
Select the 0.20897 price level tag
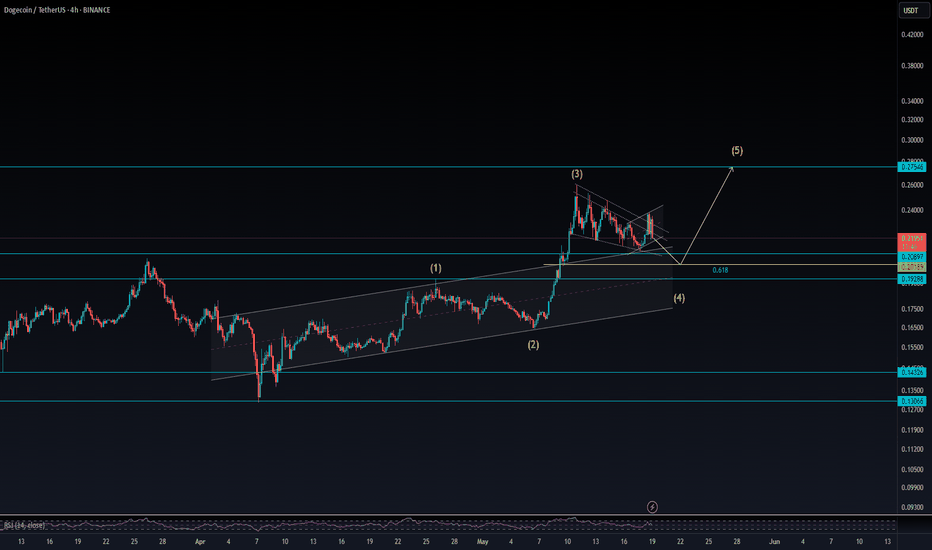pos(912,257)
